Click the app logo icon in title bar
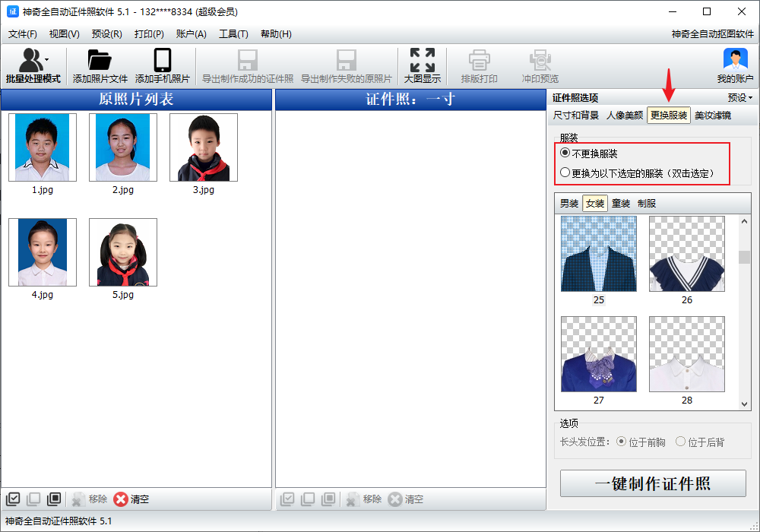 click(13, 11)
